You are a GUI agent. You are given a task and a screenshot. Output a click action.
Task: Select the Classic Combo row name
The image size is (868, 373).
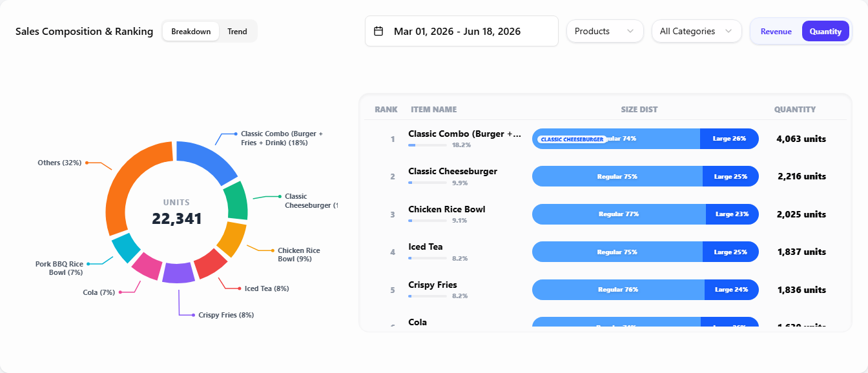pos(465,134)
